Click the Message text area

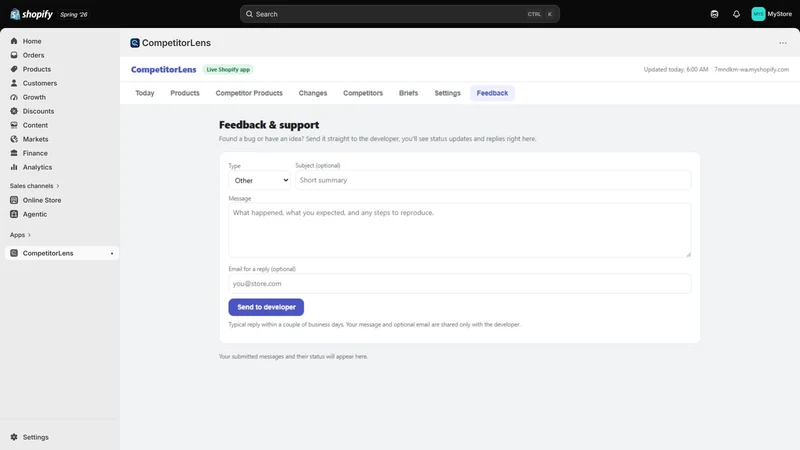click(460, 230)
